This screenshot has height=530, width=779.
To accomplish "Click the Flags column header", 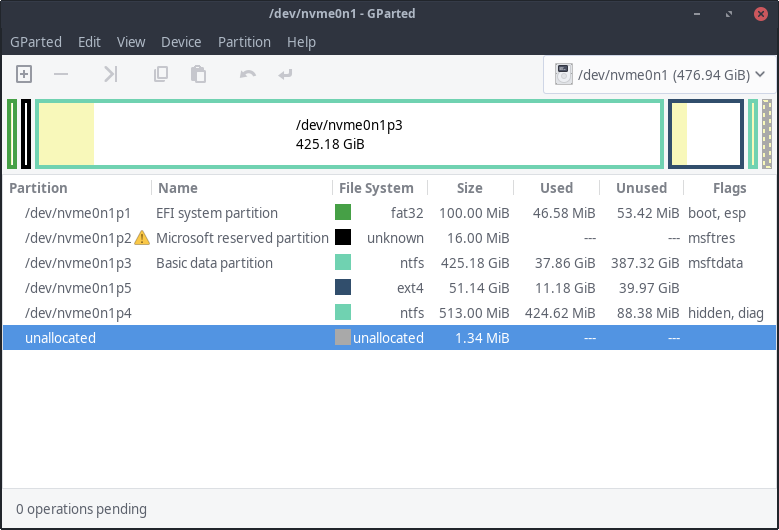I will click(x=729, y=188).
